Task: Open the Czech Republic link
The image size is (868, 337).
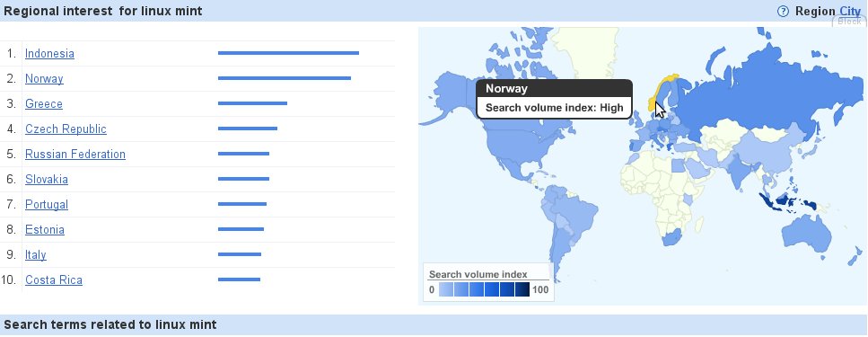Action: tap(66, 129)
